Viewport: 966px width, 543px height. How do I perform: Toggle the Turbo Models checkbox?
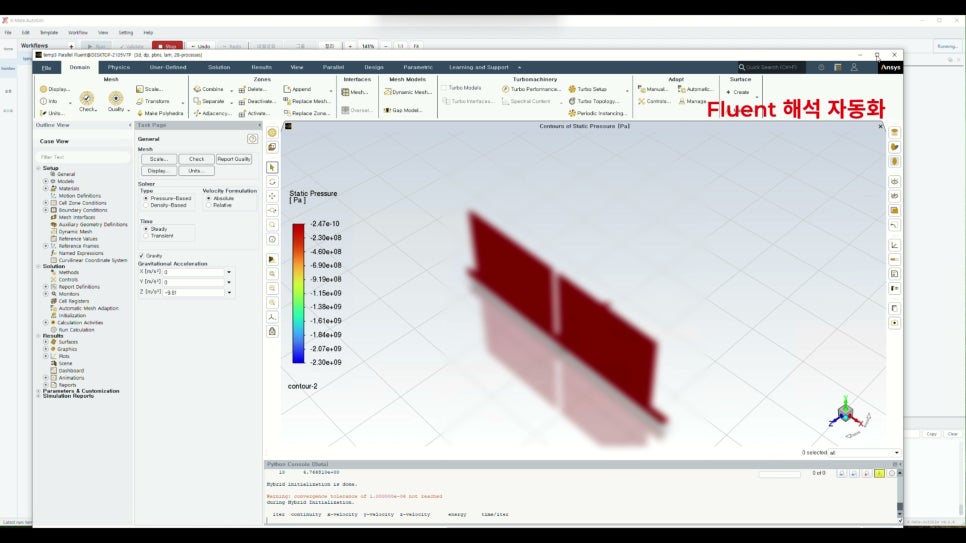click(x=444, y=88)
